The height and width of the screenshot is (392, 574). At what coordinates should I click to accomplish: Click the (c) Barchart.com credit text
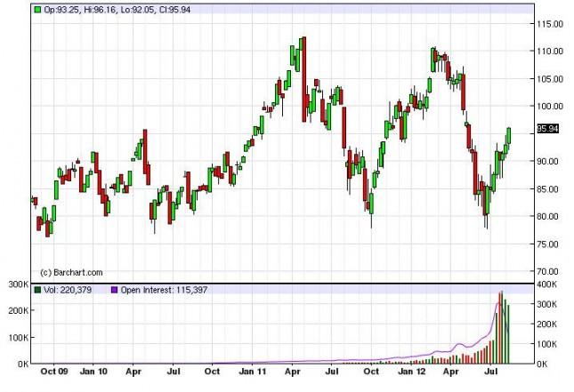(71, 272)
